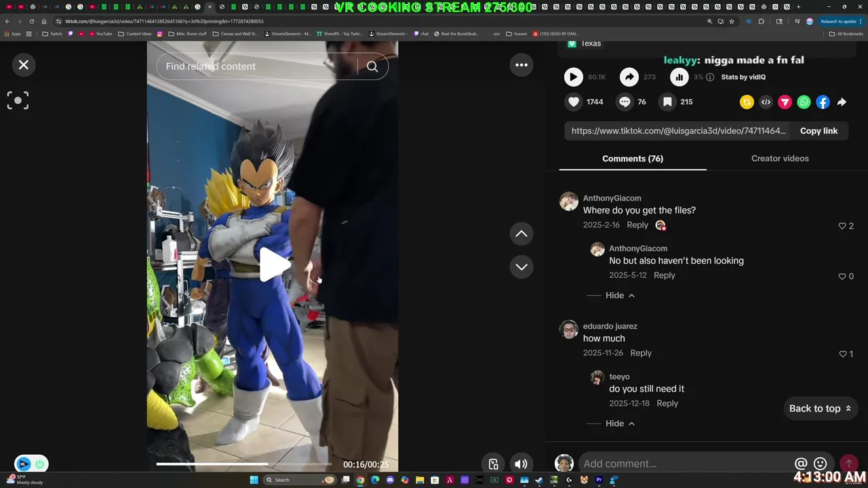Open teeyo commenter profile

tap(619, 377)
